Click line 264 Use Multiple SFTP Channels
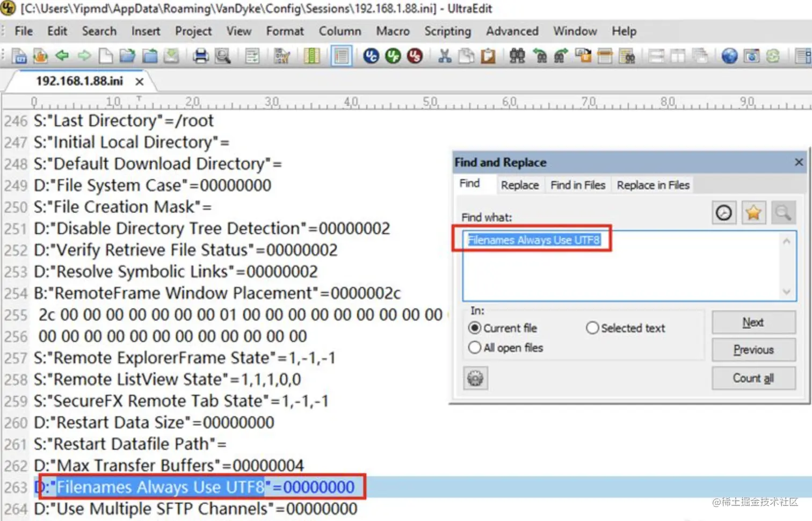 [x=195, y=509]
